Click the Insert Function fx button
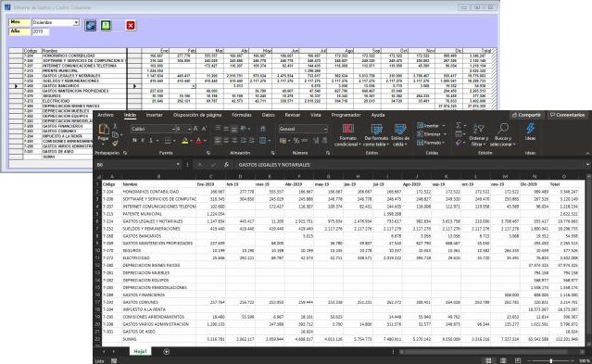The width and height of the screenshot is (592, 364). [226, 165]
